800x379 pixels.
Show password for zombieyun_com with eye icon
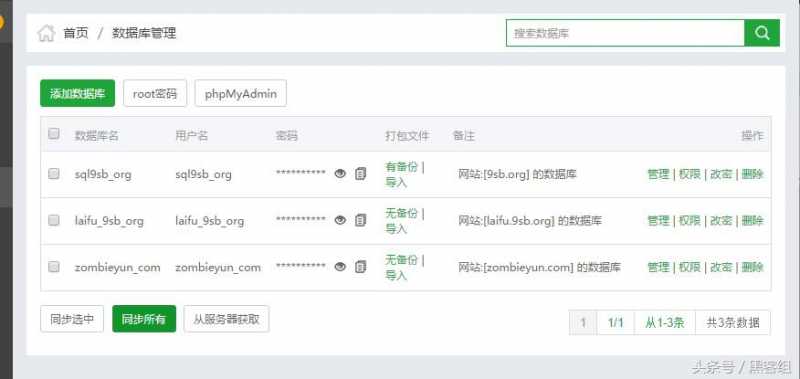click(340, 267)
